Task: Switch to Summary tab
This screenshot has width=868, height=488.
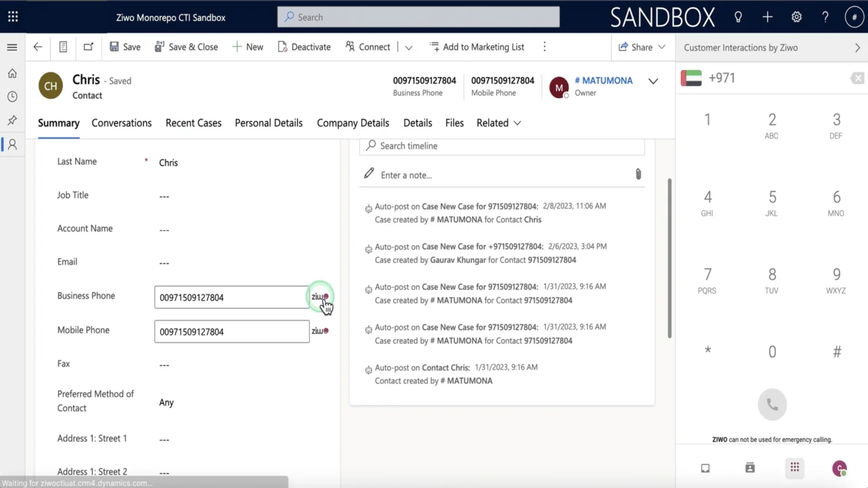Action: click(x=58, y=123)
